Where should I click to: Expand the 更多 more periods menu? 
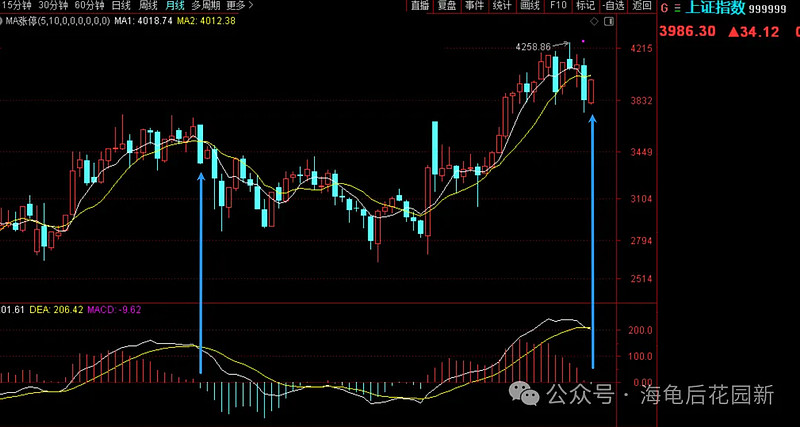239,6
